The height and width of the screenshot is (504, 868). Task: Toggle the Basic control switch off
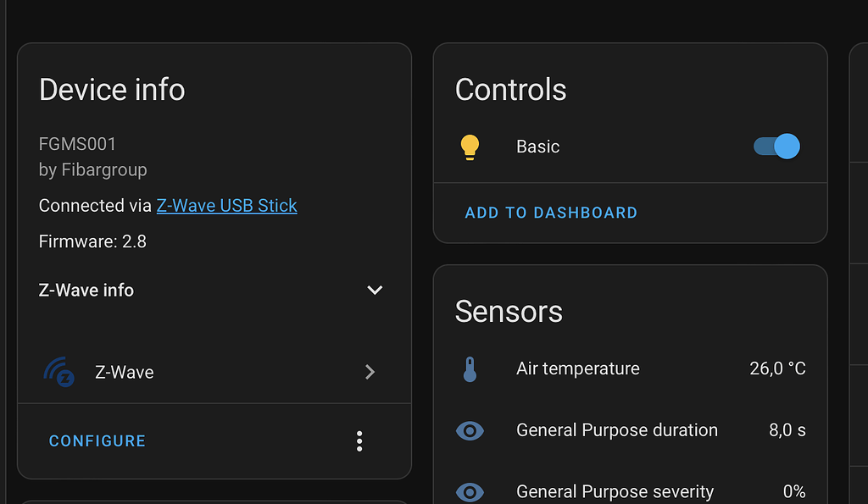[x=776, y=146]
